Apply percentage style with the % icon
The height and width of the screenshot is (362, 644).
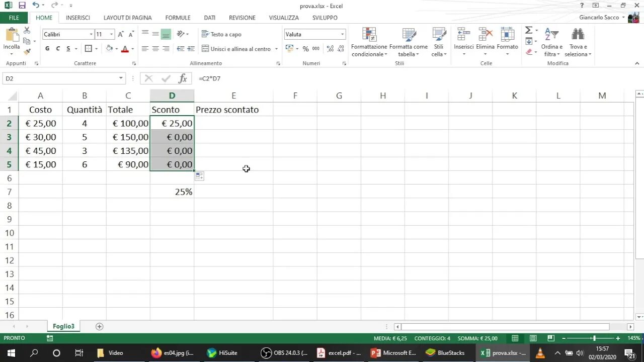tap(305, 49)
